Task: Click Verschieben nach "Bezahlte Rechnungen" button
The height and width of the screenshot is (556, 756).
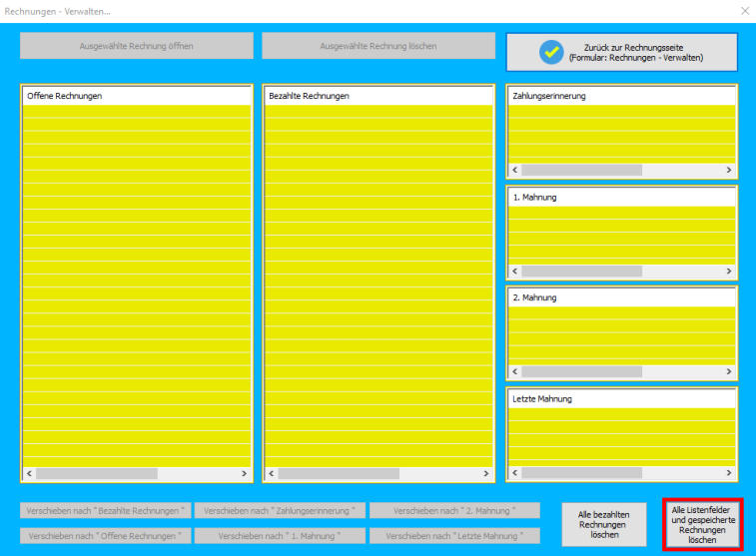Action: click(x=105, y=510)
